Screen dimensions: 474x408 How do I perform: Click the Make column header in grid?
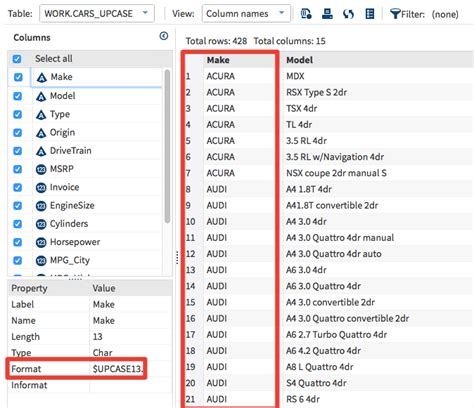239,60
